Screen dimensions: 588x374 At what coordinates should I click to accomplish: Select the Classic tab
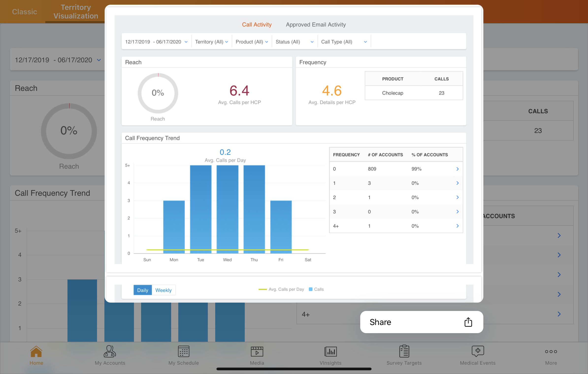tap(24, 12)
